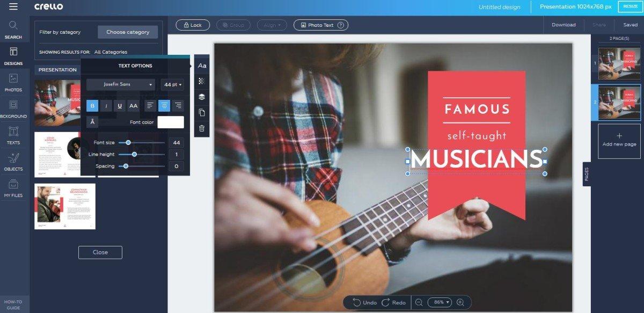This screenshot has width=644, height=313.
Task: Delete element with the trash icon
Action: click(x=202, y=128)
